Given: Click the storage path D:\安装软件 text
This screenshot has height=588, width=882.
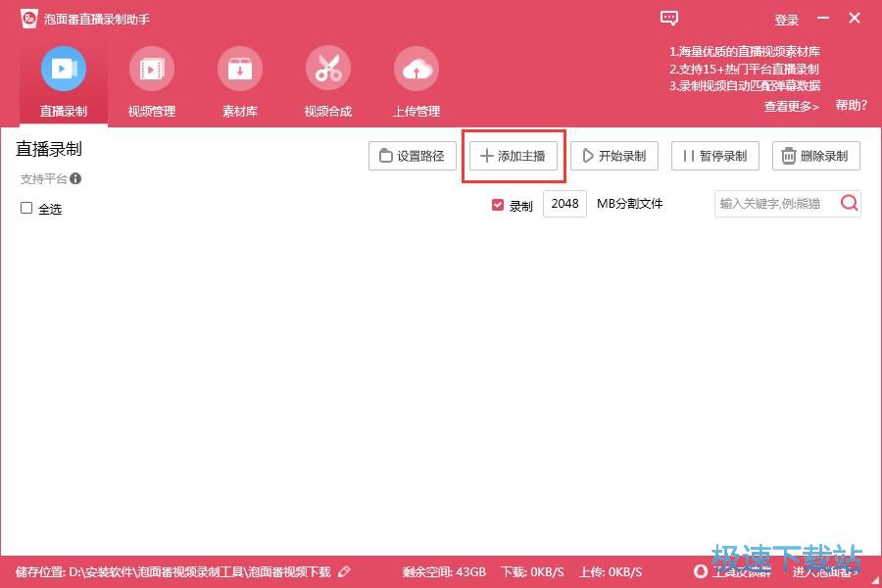Looking at the screenshot, I should (x=200, y=572).
